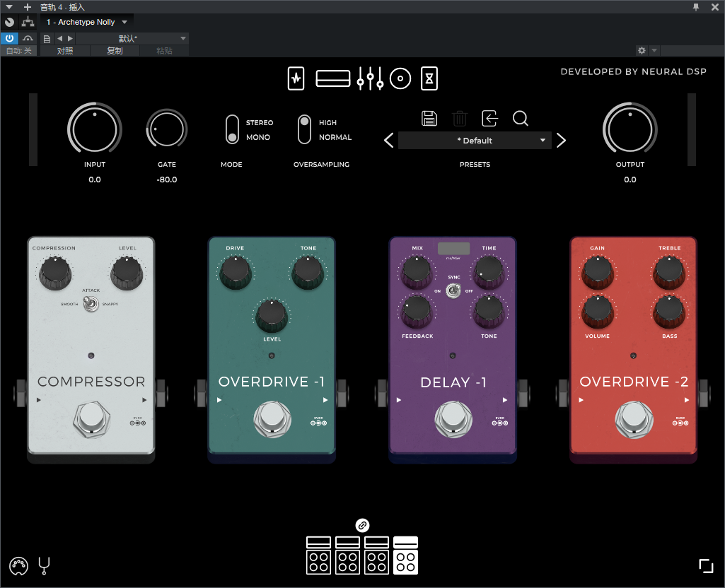Viewport: 725px width, 588px height.
Task: Stomp the Compressor footswitch
Action: click(91, 419)
